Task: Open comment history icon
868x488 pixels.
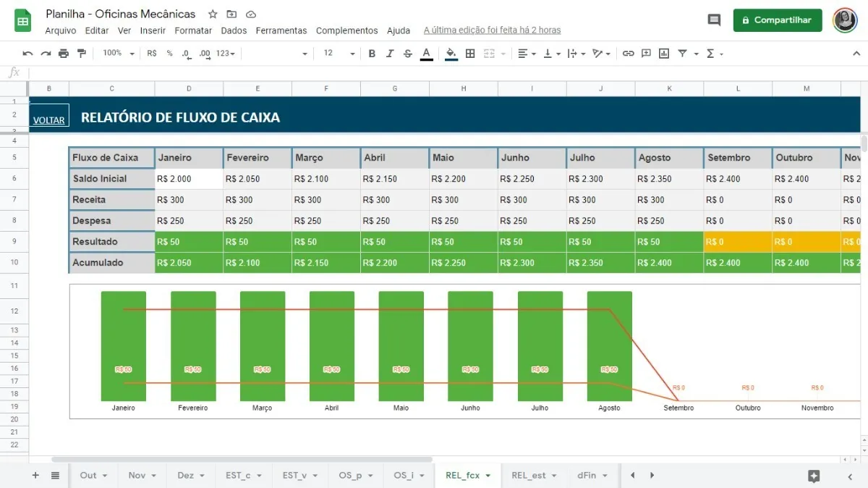Action: click(x=714, y=20)
